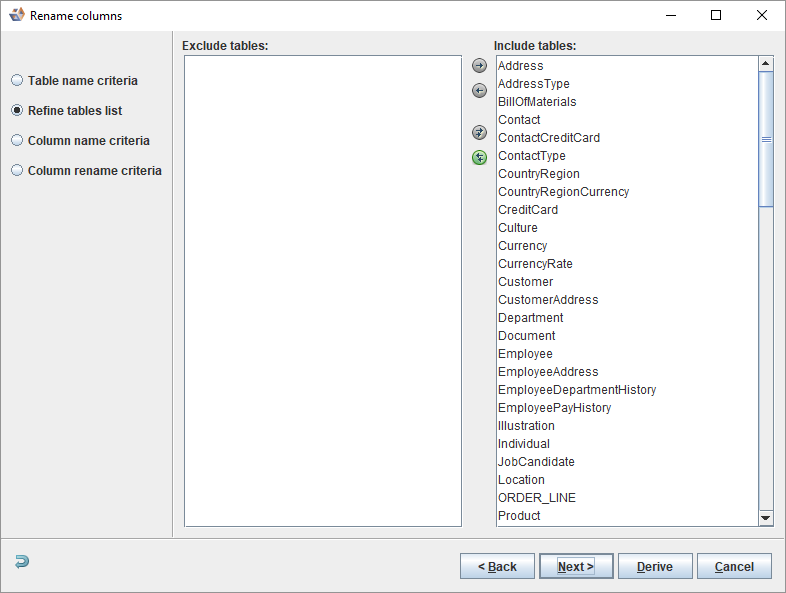786x593 pixels.
Task: Click the scroll-up arrow of Include tables
Action: 765,63
